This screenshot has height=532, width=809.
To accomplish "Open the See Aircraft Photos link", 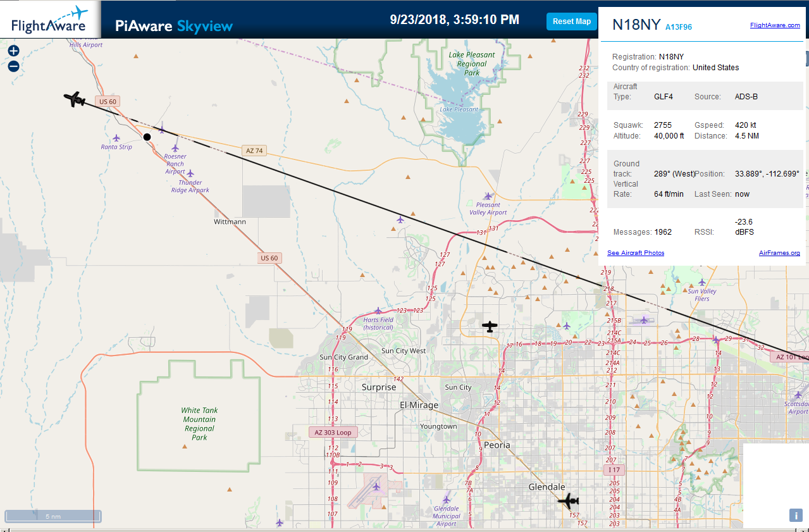I will coord(636,253).
